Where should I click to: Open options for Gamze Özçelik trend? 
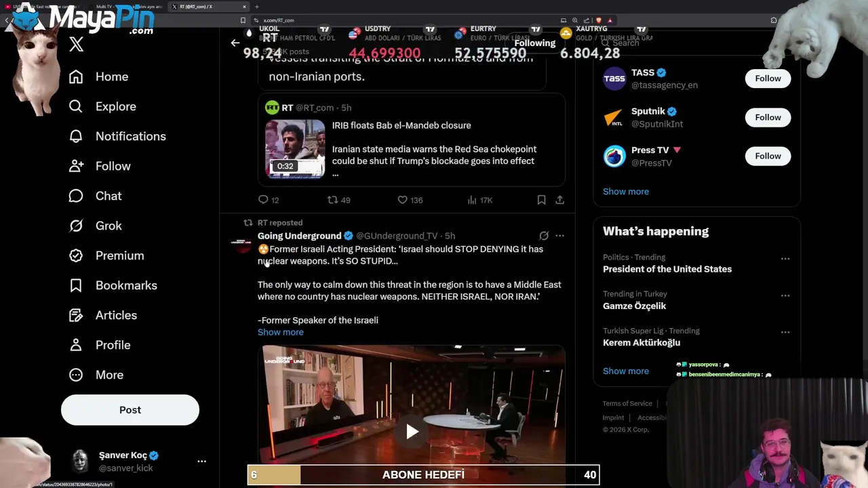[x=785, y=296]
